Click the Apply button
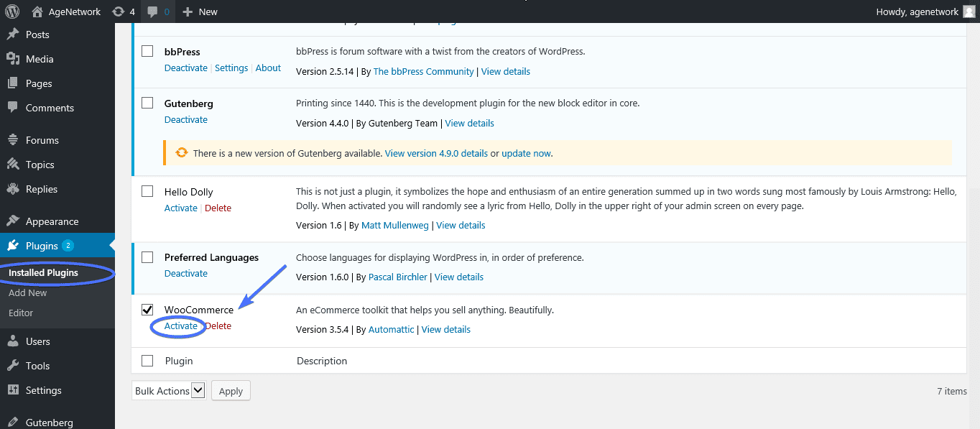The height and width of the screenshot is (429, 980). click(231, 391)
